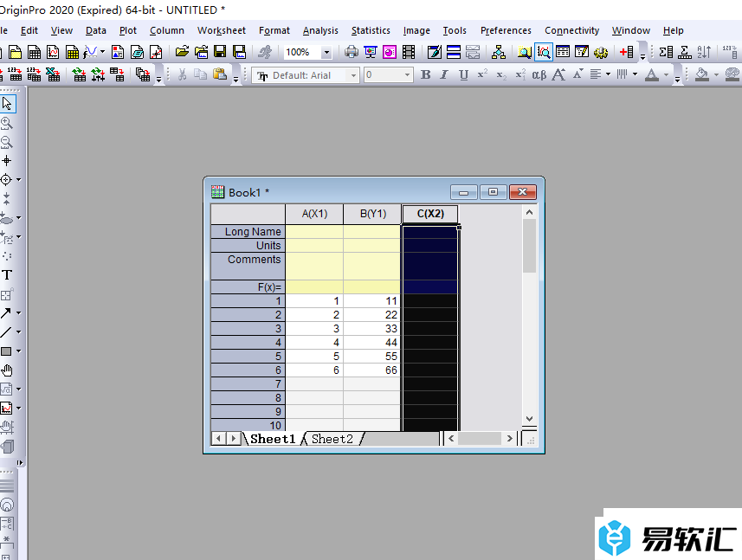Select the Pointer tool in the left toolbar
Screen dimensions: 742x560
(x=7, y=104)
